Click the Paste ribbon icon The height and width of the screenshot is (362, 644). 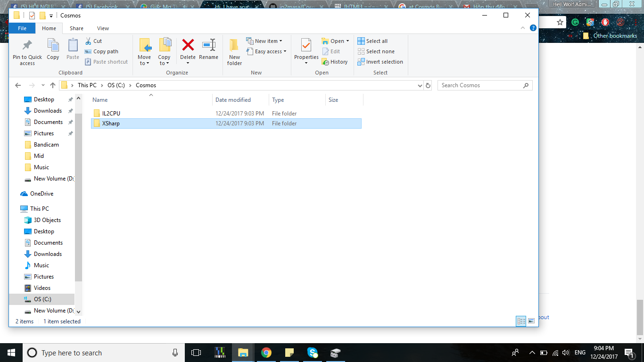tap(73, 45)
